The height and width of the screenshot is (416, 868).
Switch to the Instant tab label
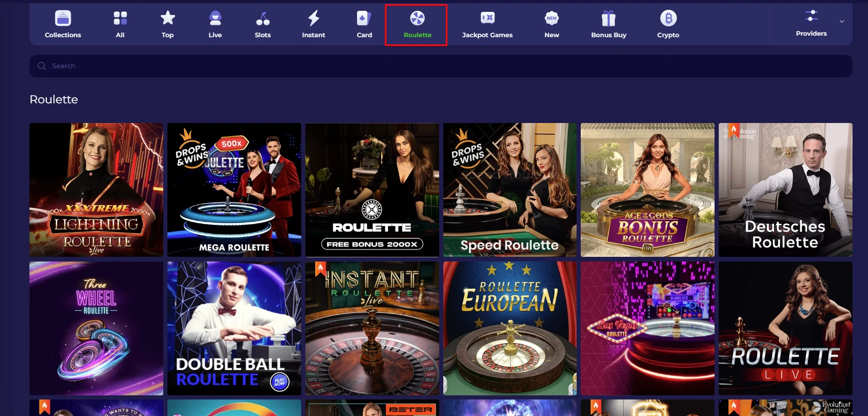click(x=314, y=35)
